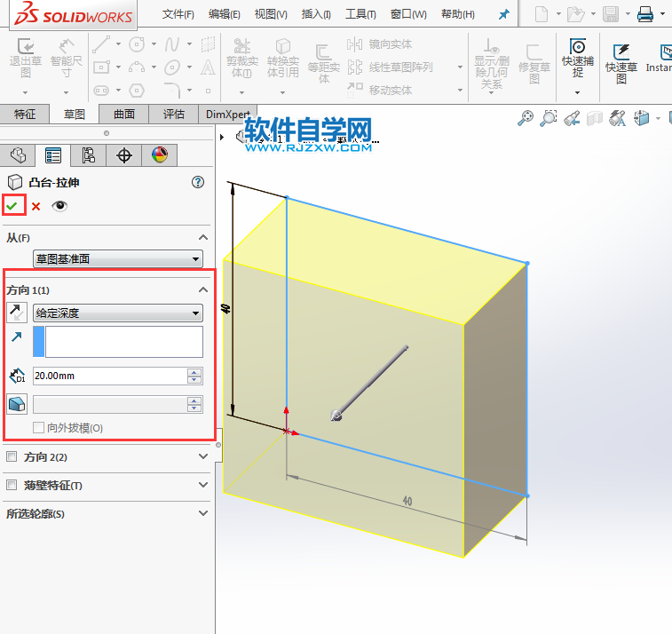Open the Help (帮助) menu

click(x=458, y=14)
